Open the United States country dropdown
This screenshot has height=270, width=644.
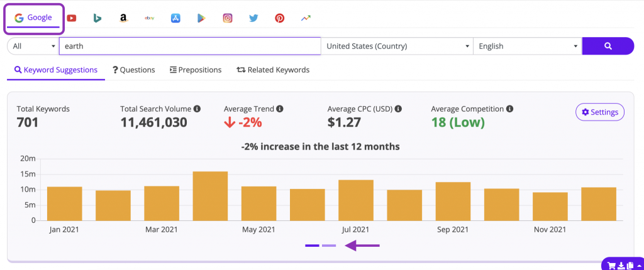pyautogui.click(x=397, y=46)
